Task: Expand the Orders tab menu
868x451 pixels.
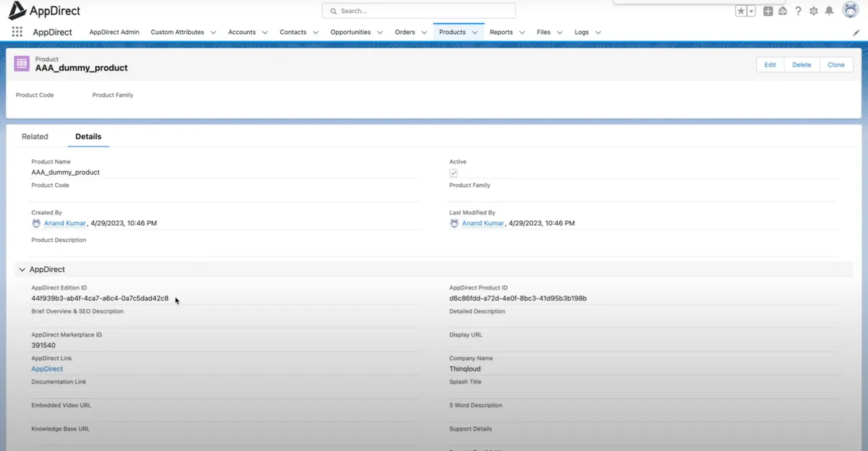Action: click(424, 33)
